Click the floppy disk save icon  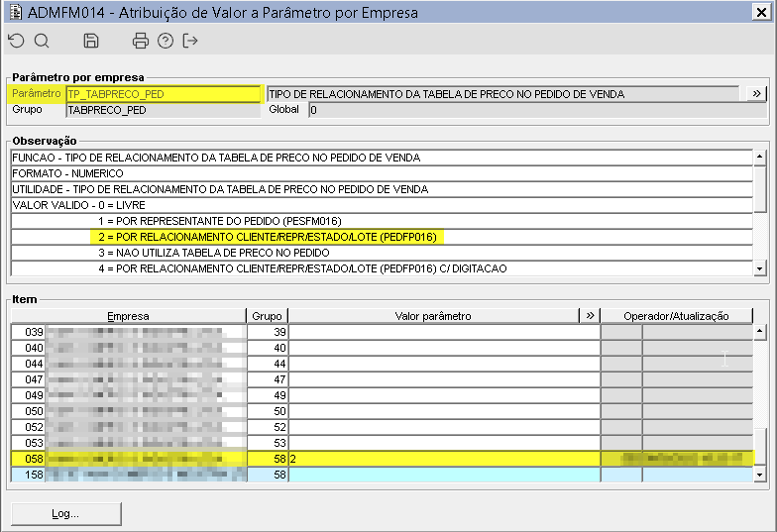91,41
